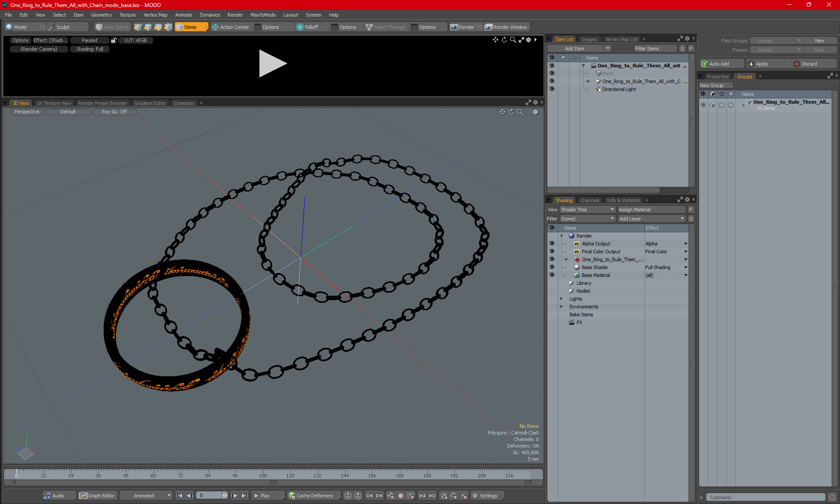The width and height of the screenshot is (840, 504).
Task: Play the animation
Action: (268, 496)
